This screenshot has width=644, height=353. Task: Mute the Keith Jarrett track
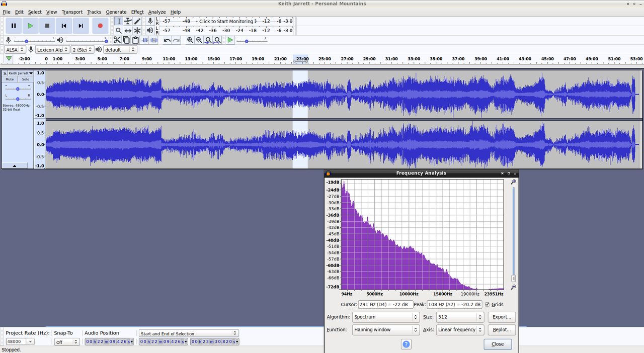coord(10,79)
